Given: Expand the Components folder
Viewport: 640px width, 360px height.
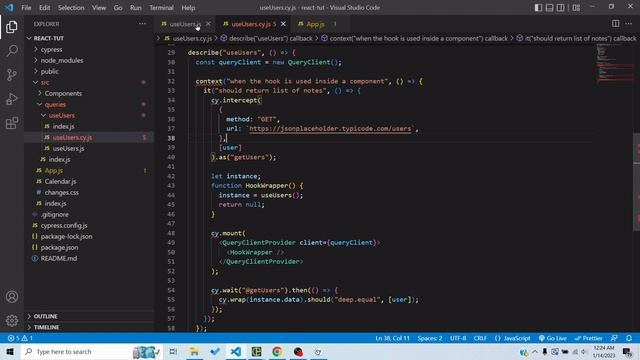Looking at the screenshot, I should (89, 93).
